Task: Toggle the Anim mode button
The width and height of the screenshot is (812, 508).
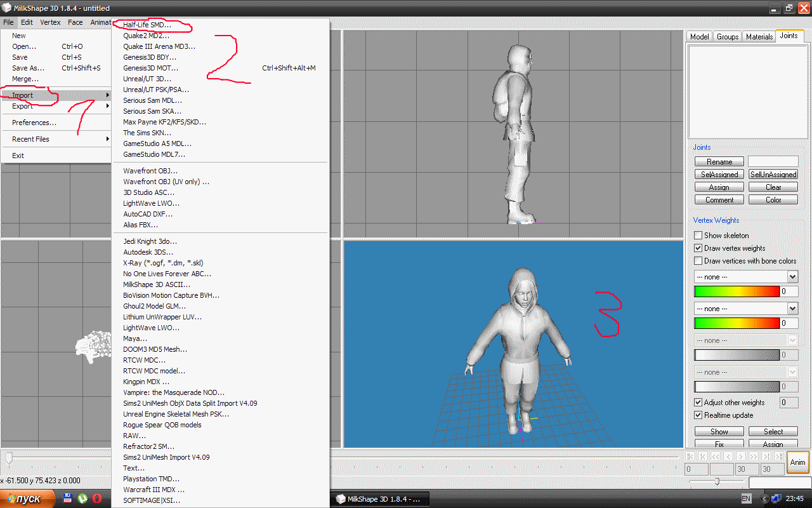Action: [x=797, y=462]
